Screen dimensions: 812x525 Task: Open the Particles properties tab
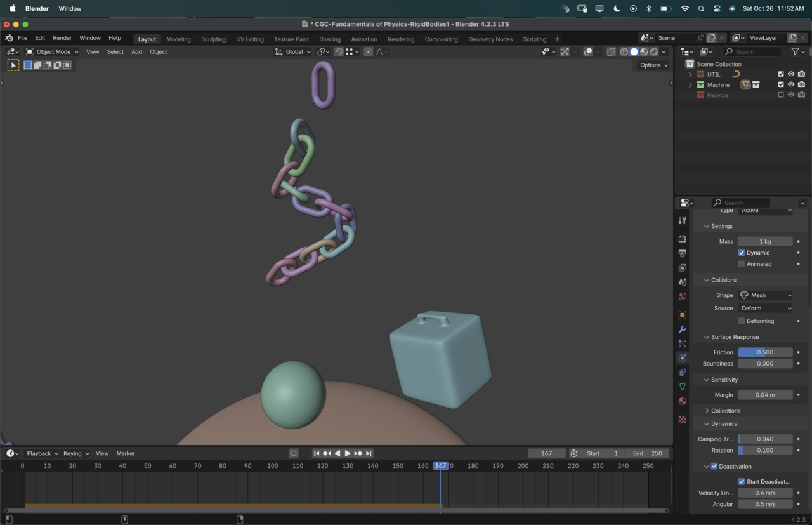click(x=683, y=343)
